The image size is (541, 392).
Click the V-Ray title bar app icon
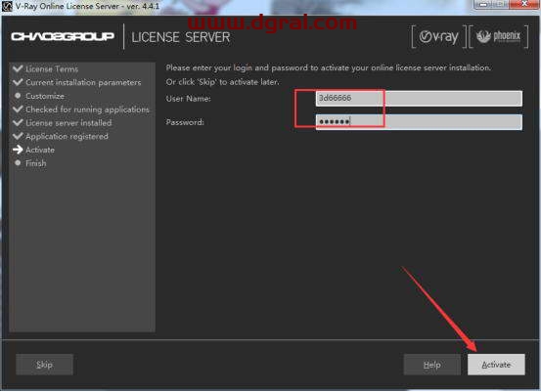pyautogui.click(x=7, y=6)
